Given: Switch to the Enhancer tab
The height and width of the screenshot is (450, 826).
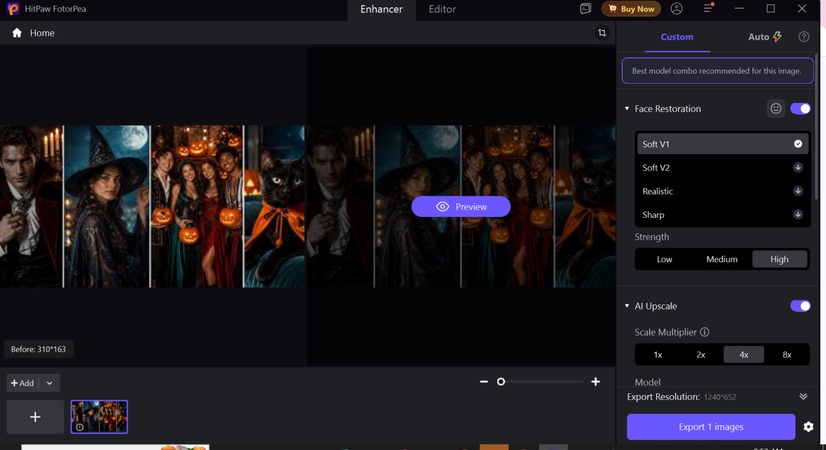Looking at the screenshot, I should (381, 9).
